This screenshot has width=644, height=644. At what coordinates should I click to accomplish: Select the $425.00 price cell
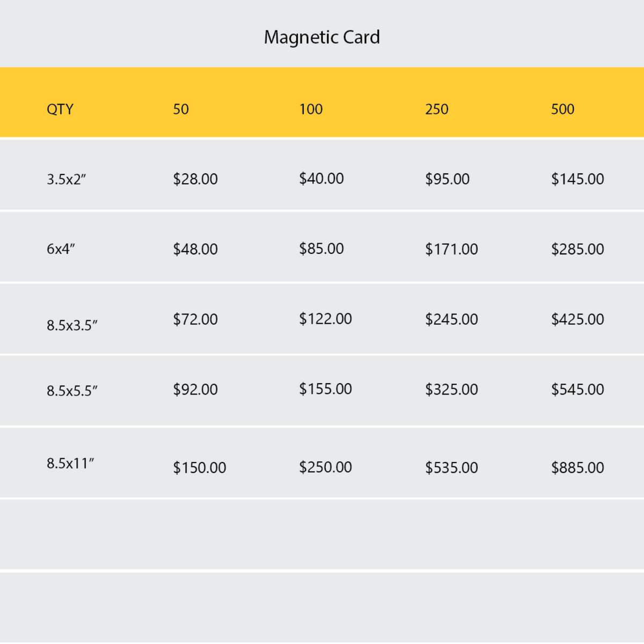tap(577, 319)
